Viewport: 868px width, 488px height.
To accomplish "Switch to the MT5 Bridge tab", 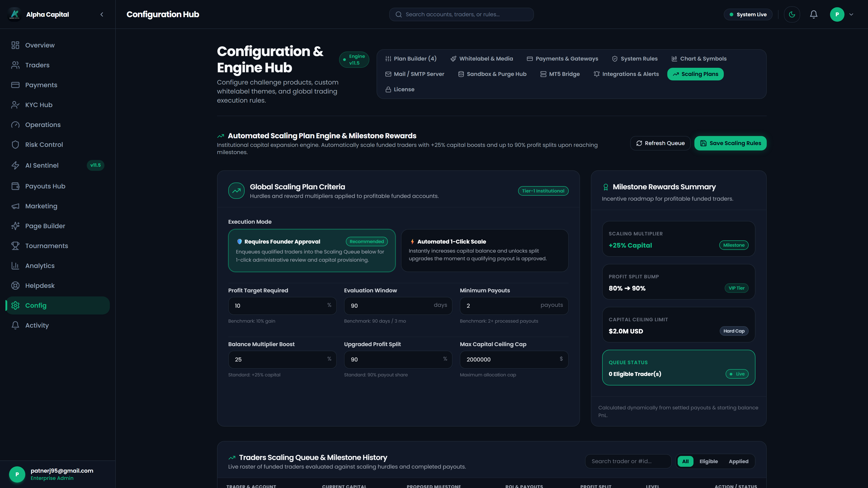I will click(x=560, y=74).
